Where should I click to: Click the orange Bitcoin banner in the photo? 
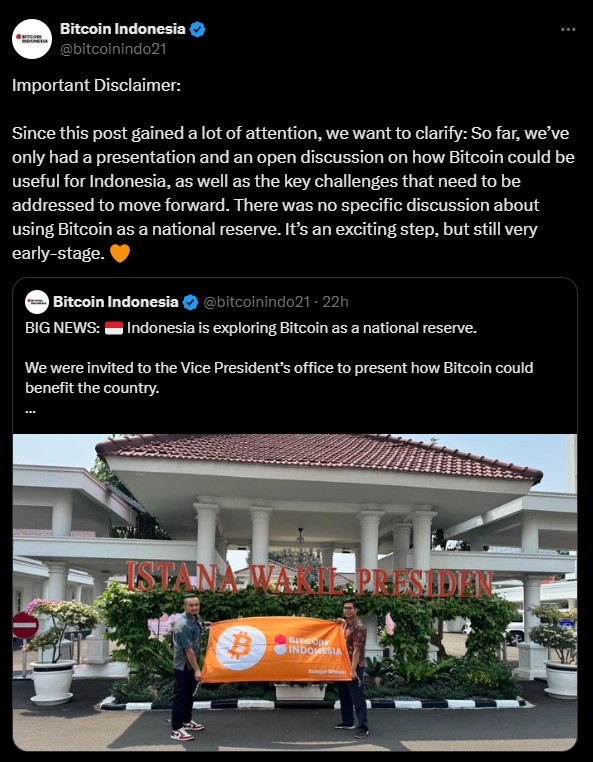(x=277, y=649)
